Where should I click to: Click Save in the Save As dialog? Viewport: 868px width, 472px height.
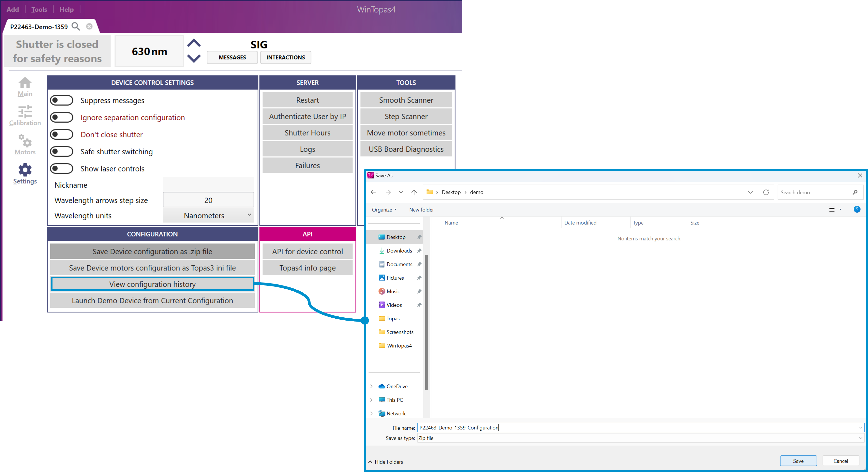click(x=798, y=461)
